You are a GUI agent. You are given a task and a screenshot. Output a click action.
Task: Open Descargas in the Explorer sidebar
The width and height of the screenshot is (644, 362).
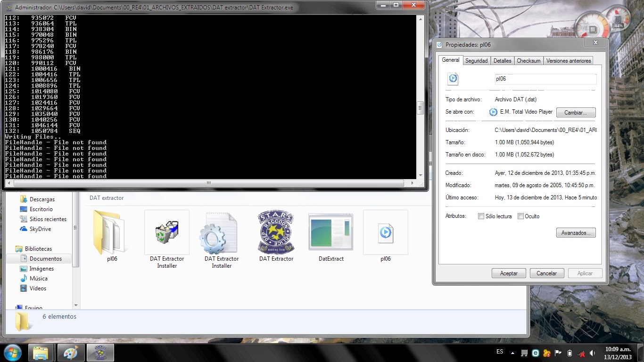[x=42, y=199]
